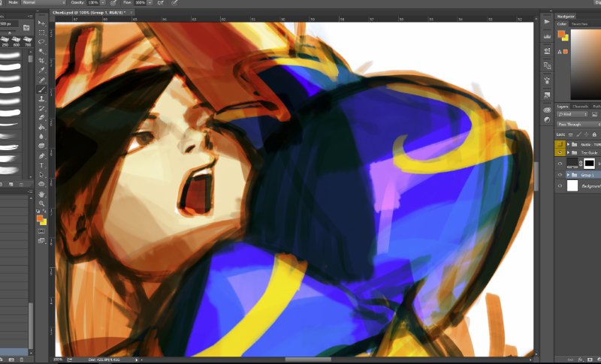Open the Actions panel play icon
The width and height of the screenshot is (601, 364).
(547, 22)
